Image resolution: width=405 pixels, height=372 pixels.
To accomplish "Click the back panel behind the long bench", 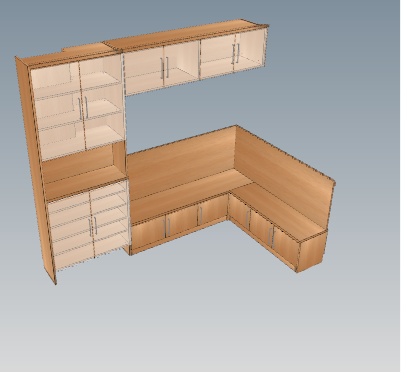I will (x=182, y=162).
